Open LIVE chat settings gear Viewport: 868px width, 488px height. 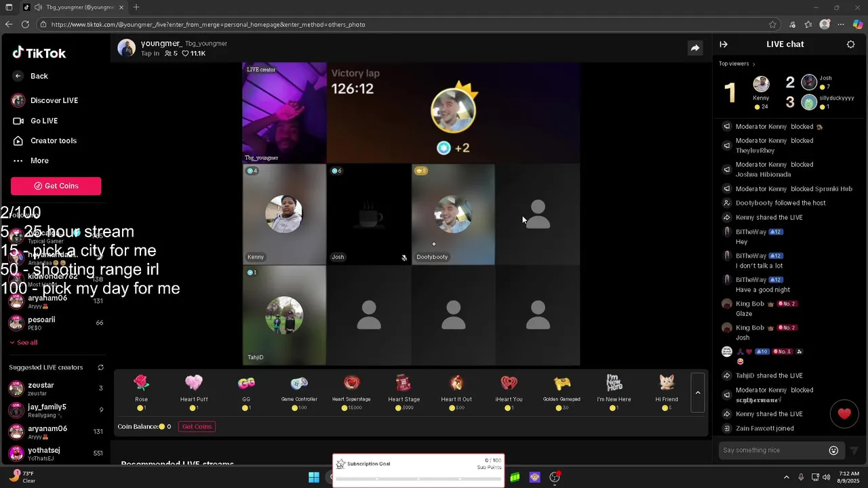pyautogui.click(x=851, y=44)
